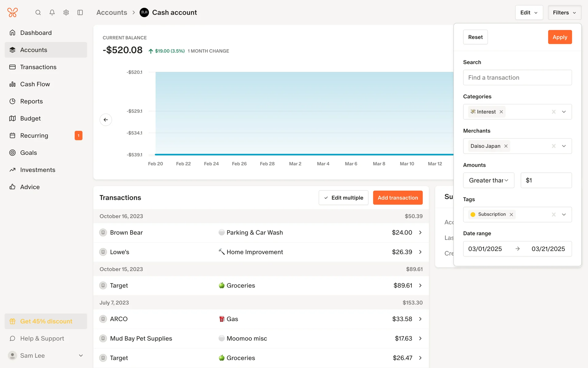
Task: Open settings gear icon
Action: [66, 13]
